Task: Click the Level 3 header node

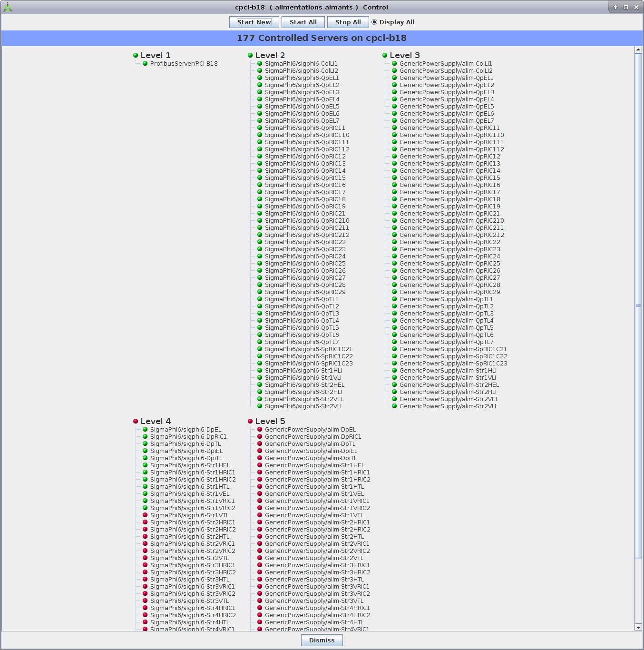Action: point(404,55)
